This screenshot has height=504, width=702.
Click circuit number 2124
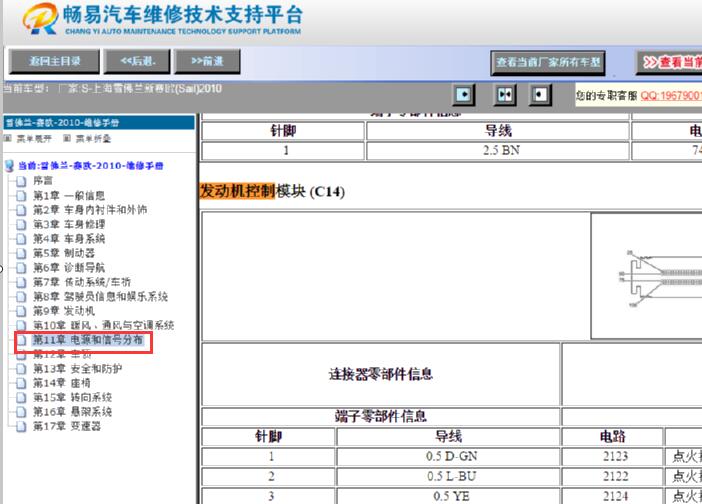point(612,496)
